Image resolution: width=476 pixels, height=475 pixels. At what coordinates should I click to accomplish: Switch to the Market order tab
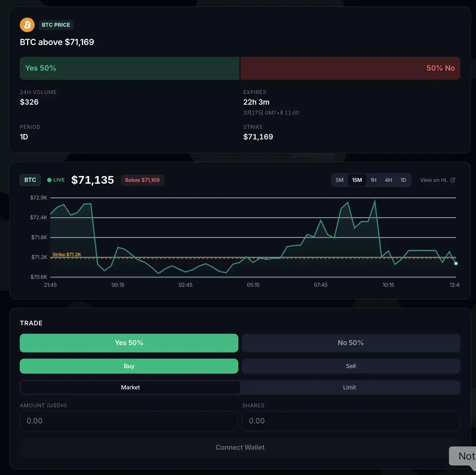(x=130, y=387)
